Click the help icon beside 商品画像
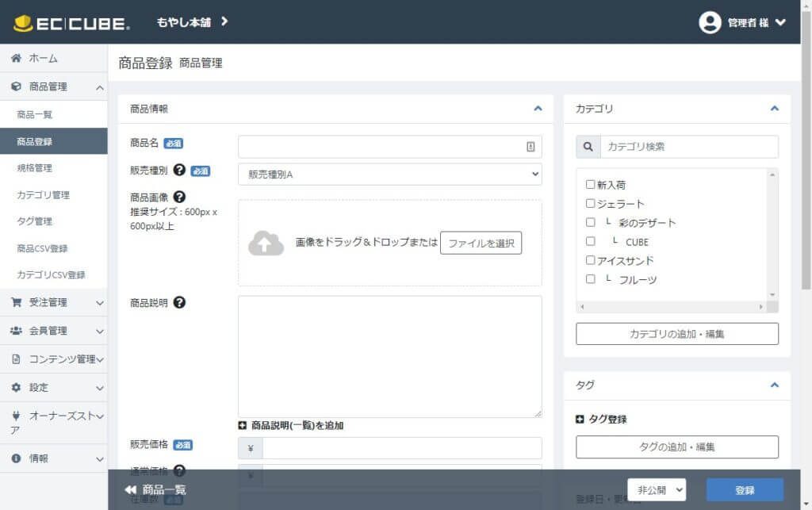Screen dimensions: 812x510 [179, 197]
